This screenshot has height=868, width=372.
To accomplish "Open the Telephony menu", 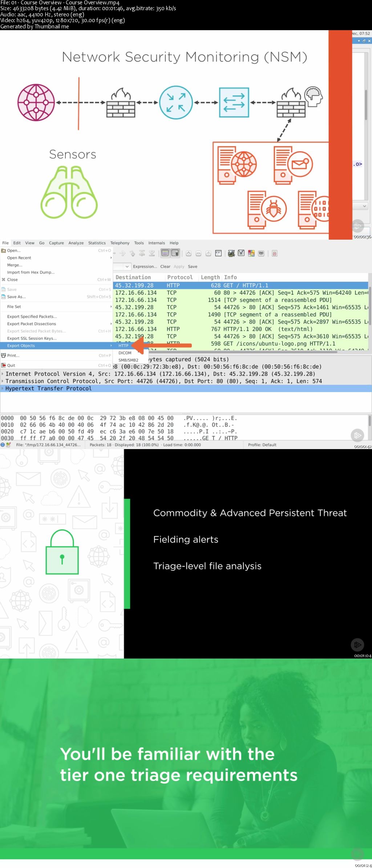I will pyautogui.click(x=120, y=243).
